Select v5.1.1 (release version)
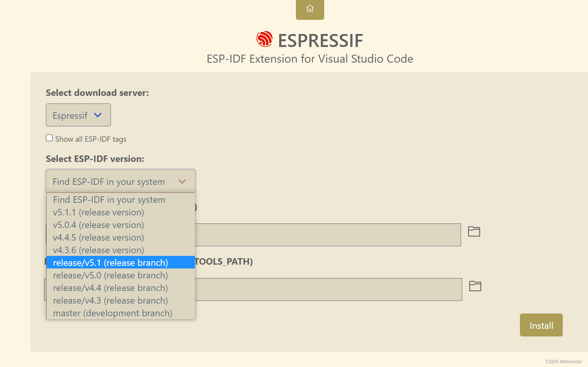 121,212
